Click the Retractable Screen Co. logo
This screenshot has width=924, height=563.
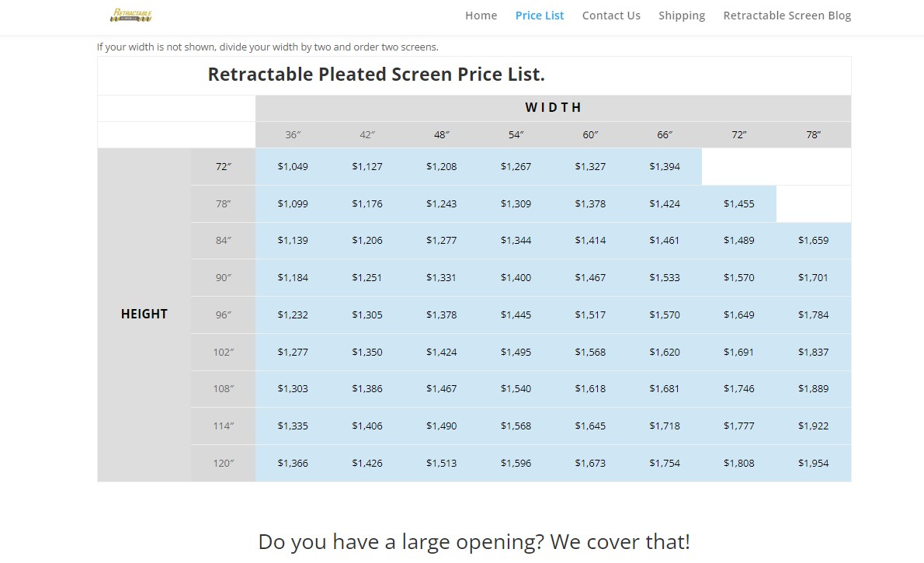pos(130,16)
